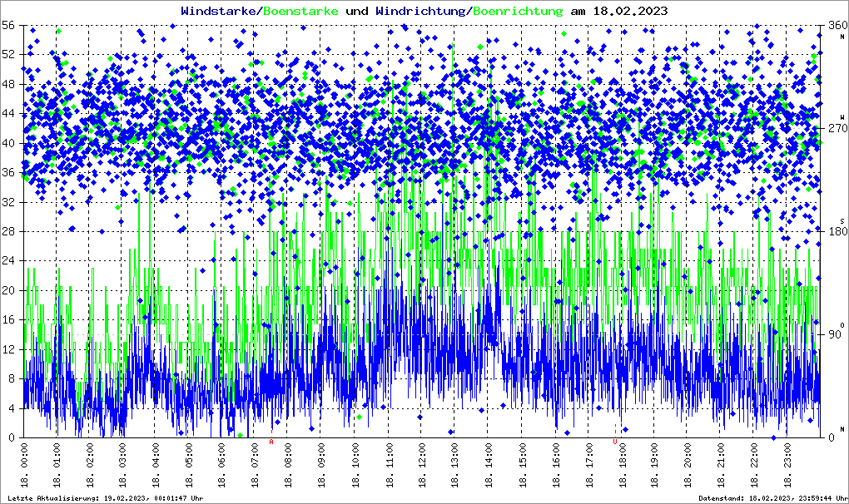The height and width of the screenshot is (504, 849).
Task: Click the 'Letzte Aktualisierung' timestamp text
Action: (x=104, y=497)
